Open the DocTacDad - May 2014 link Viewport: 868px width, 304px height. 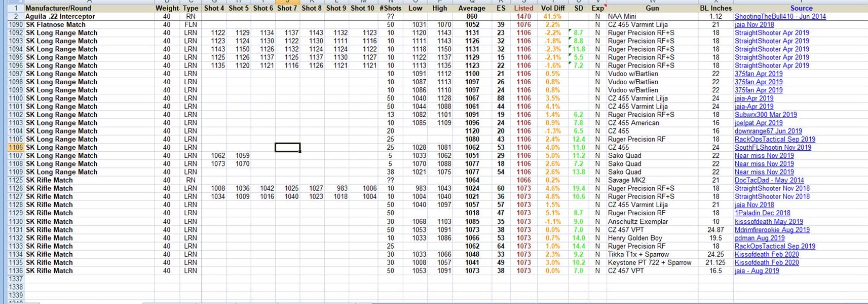coord(769,180)
